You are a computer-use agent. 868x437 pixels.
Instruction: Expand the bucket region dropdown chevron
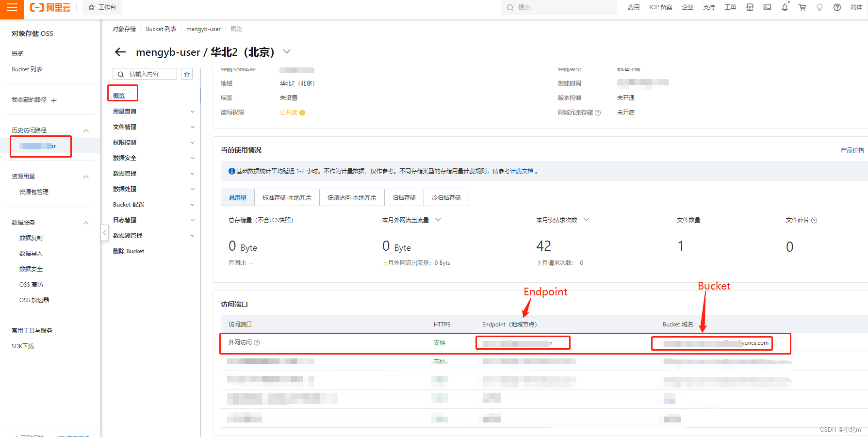287,51
